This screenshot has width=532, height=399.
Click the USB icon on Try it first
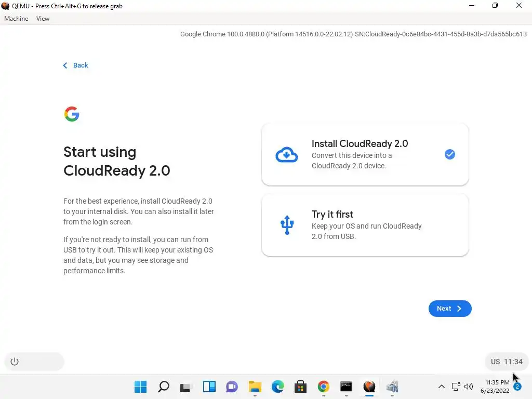287,225
